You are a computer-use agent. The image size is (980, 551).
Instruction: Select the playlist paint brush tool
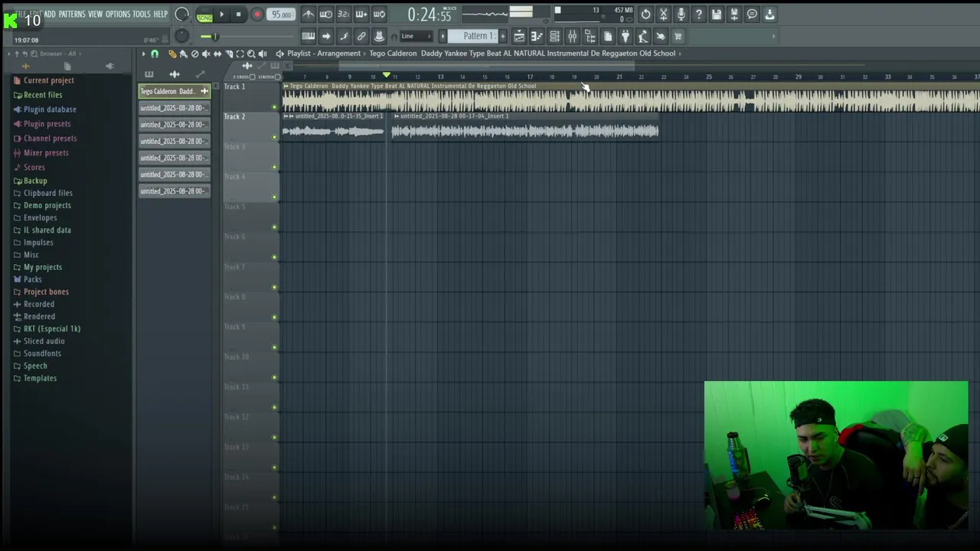[x=183, y=54]
